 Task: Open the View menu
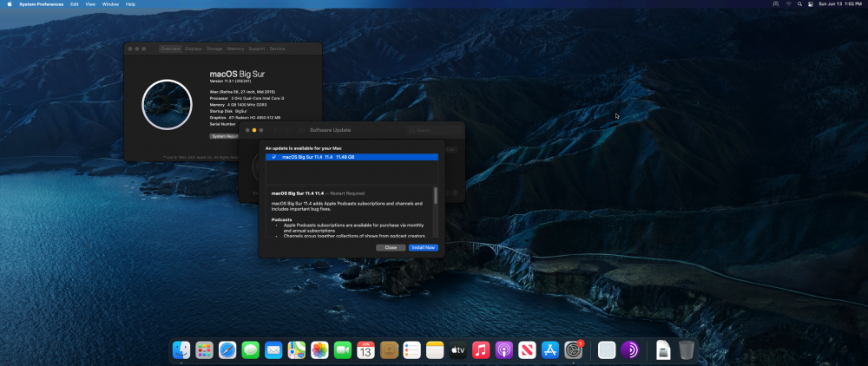coord(90,3)
